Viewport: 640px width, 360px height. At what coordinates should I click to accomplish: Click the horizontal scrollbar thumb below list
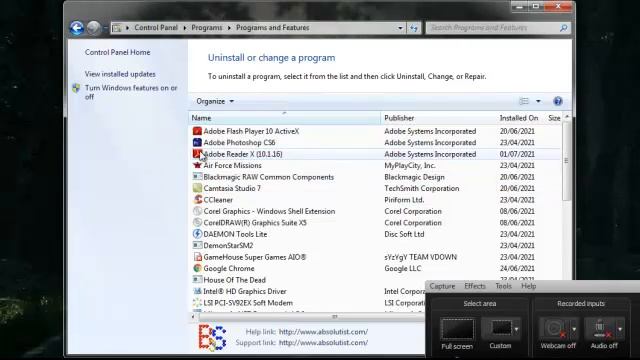tap(335, 317)
